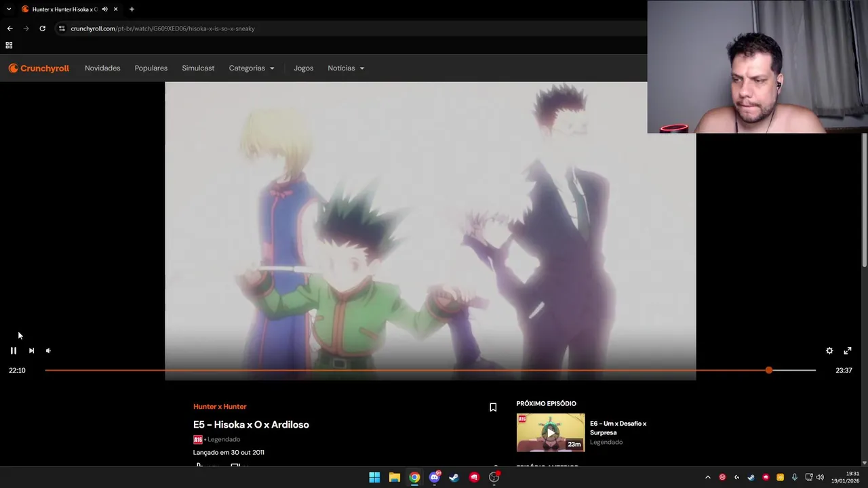Screen dimensions: 868x488
Task: Skip to next episode using the player control
Action: click(x=31, y=350)
